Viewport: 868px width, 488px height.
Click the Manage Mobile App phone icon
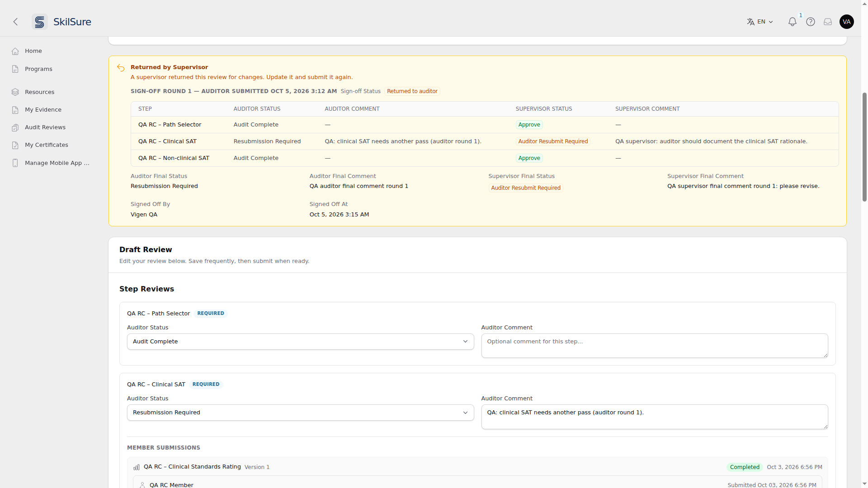(15, 163)
